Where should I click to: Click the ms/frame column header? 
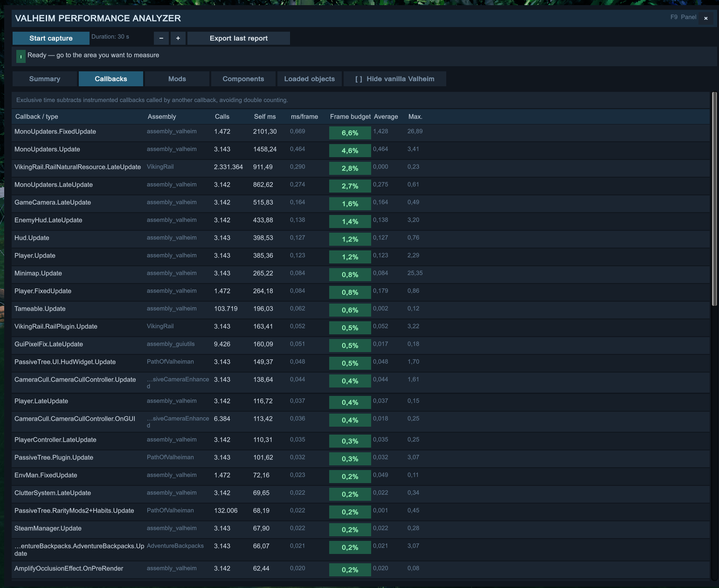pos(304,117)
